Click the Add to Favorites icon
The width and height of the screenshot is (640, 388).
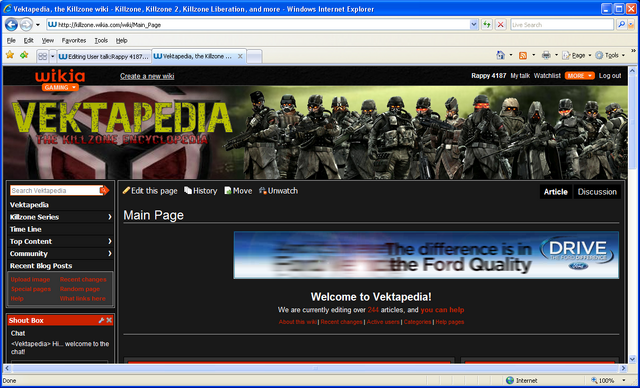pos(24,55)
